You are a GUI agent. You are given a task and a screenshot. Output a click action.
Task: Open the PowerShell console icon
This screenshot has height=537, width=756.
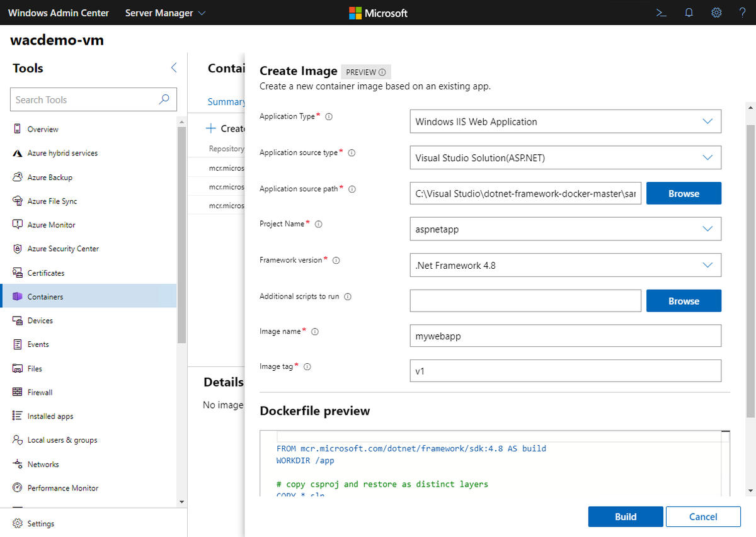tap(661, 13)
